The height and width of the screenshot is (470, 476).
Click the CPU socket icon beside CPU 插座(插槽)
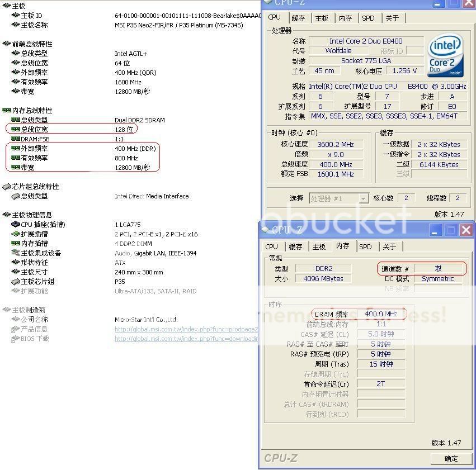pyautogui.click(x=16, y=224)
